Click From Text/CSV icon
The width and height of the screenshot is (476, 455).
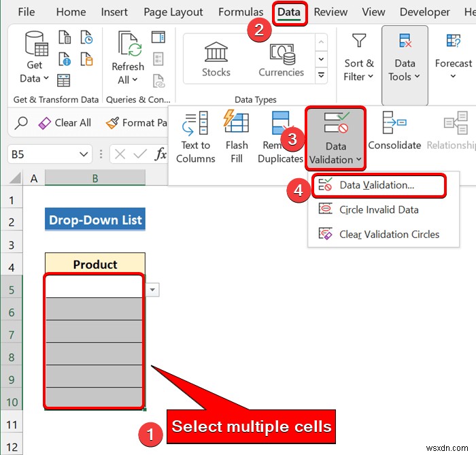click(65, 37)
